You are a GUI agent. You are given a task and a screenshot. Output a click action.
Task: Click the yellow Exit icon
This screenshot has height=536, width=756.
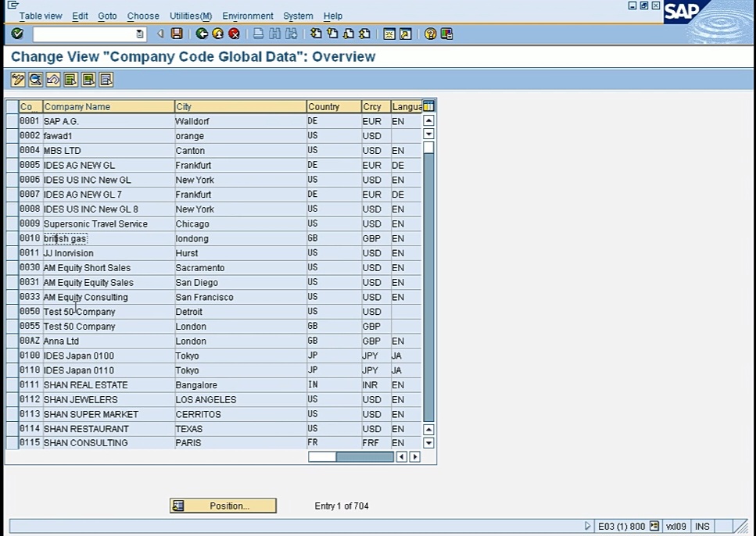(218, 34)
